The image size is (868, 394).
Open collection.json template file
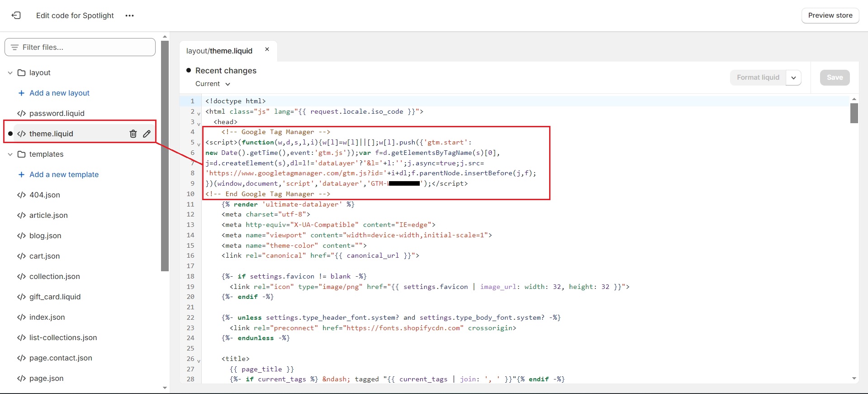(x=55, y=276)
